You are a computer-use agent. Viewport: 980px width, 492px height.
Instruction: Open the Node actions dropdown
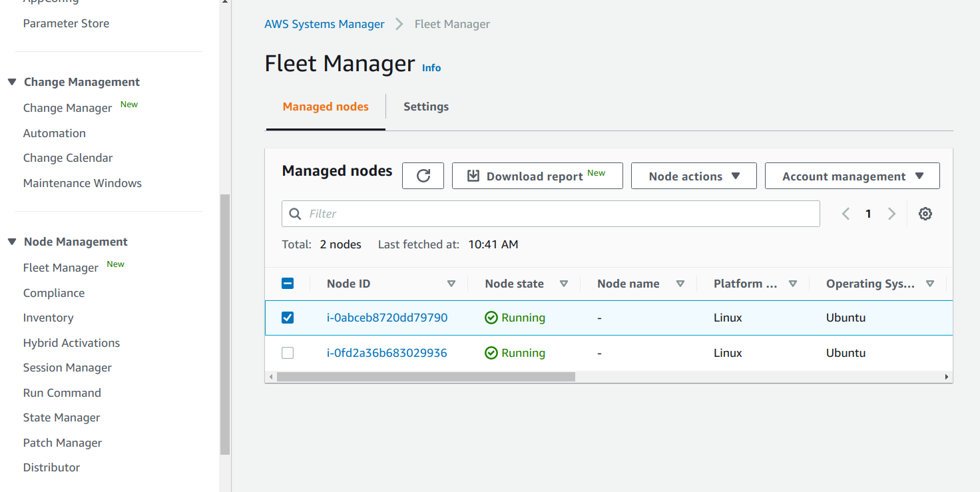coord(694,176)
